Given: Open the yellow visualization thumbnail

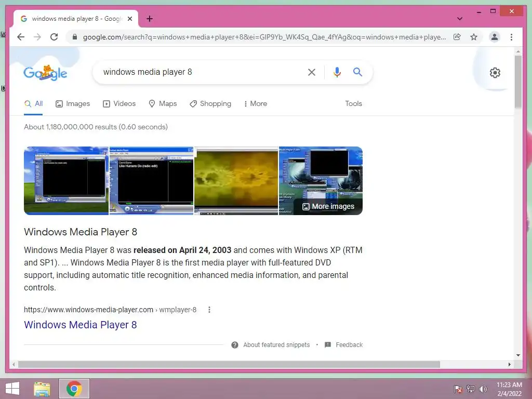Looking at the screenshot, I should (236, 180).
